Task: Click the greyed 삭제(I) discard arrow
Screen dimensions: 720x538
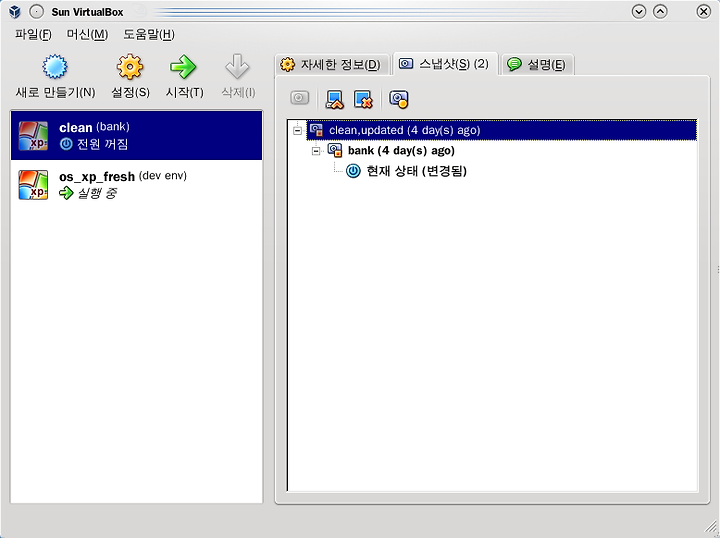Action: [x=237, y=67]
